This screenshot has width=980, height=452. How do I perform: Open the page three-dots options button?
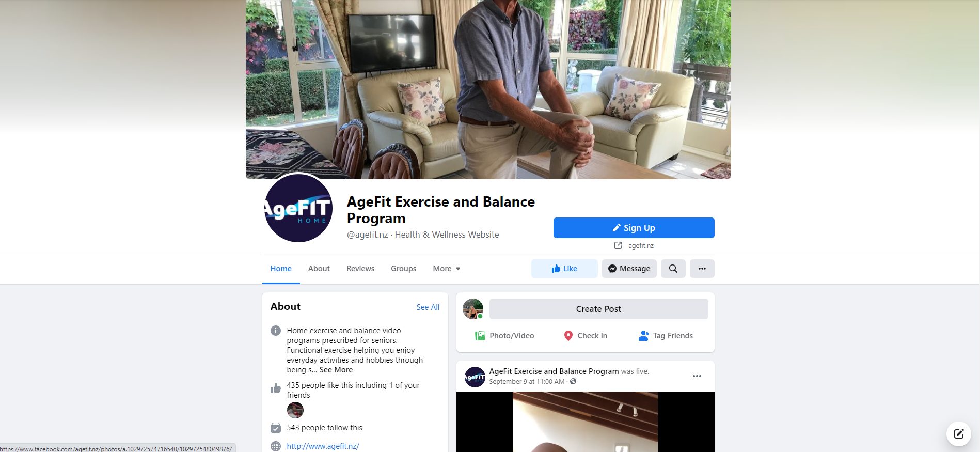click(x=702, y=269)
